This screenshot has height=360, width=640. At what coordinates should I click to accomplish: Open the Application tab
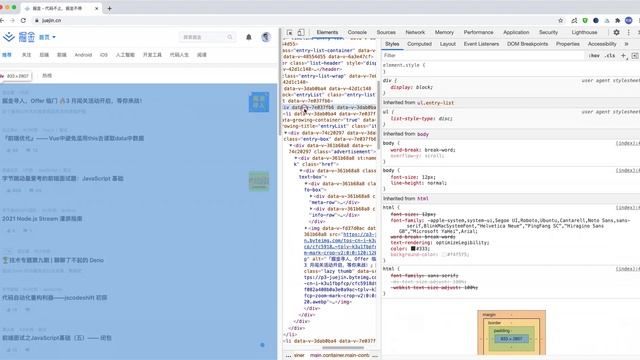pos(516,32)
